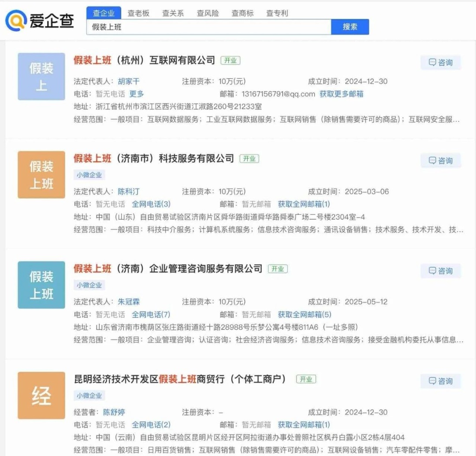Click the 杭州 company logo thumbnail 假装上
Screen dimensions: 476x456
point(41,77)
